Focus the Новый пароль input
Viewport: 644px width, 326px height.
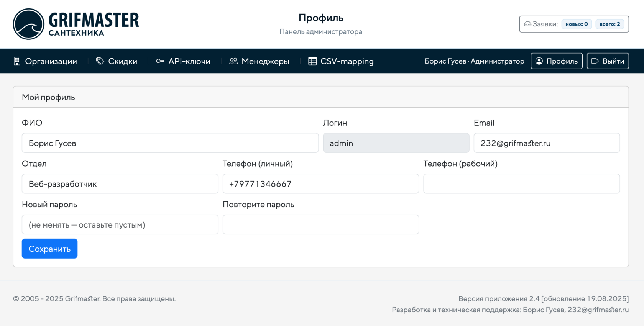120,224
